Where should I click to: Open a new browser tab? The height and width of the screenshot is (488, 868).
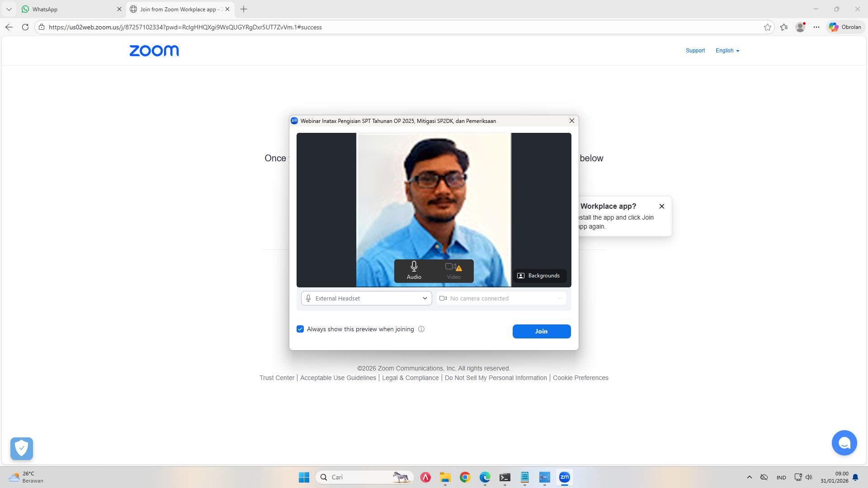point(244,9)
